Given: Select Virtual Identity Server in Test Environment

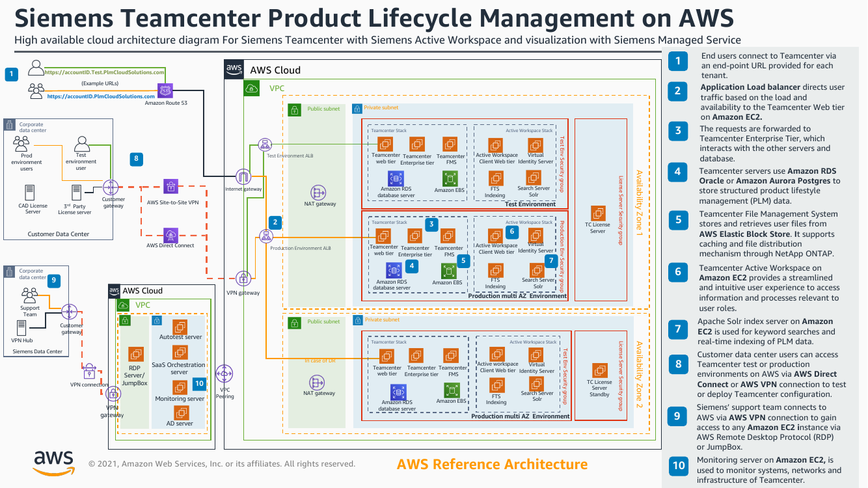Looking at the screenshot, I should click(x=535, y=143).
